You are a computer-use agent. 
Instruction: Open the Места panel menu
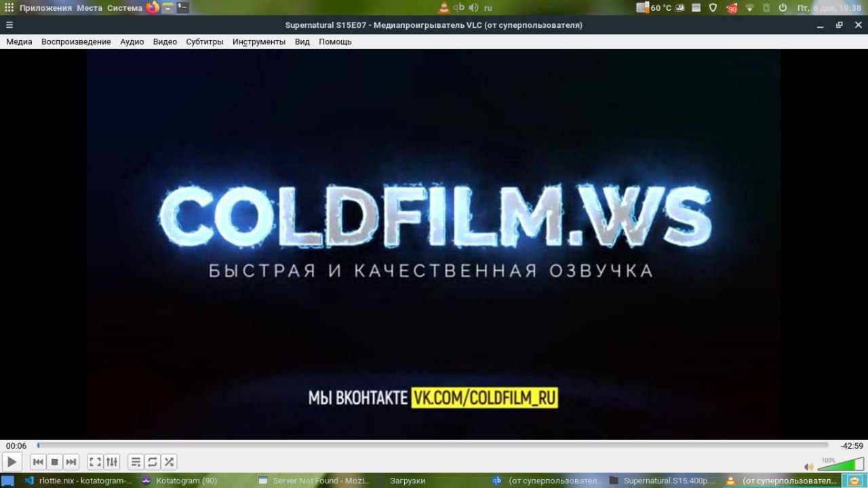coord(90,8)
